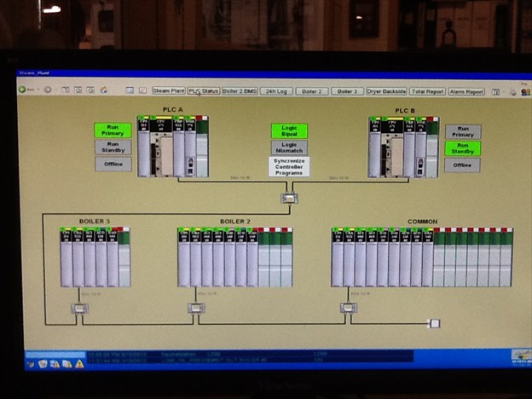Click the second icon in bottom status bar
532x399 pixels.
pyautogui.click(x=43, y=364)
